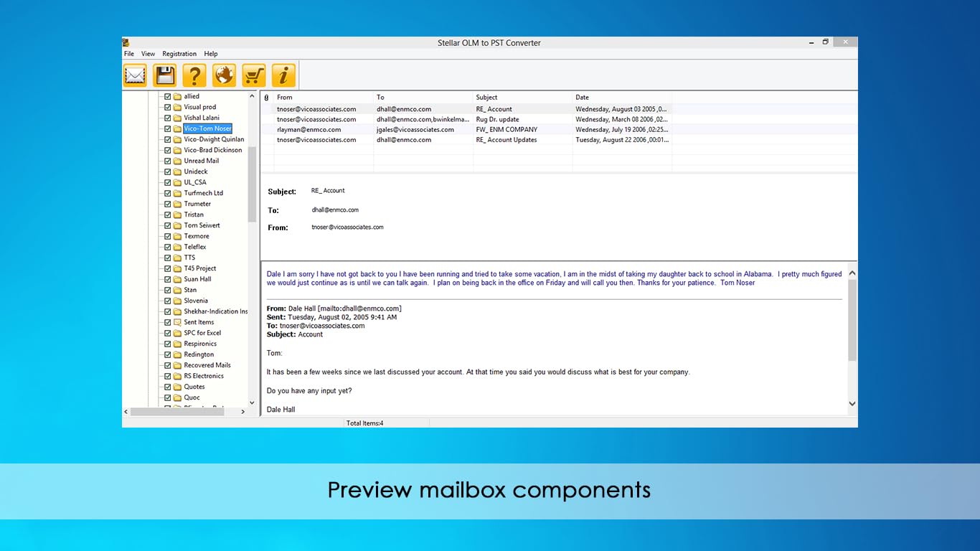Image resolution: width=980 pixels, height=551 pixels.
Task: Select the Recovered Mails folder
Action: pos(207,365)
